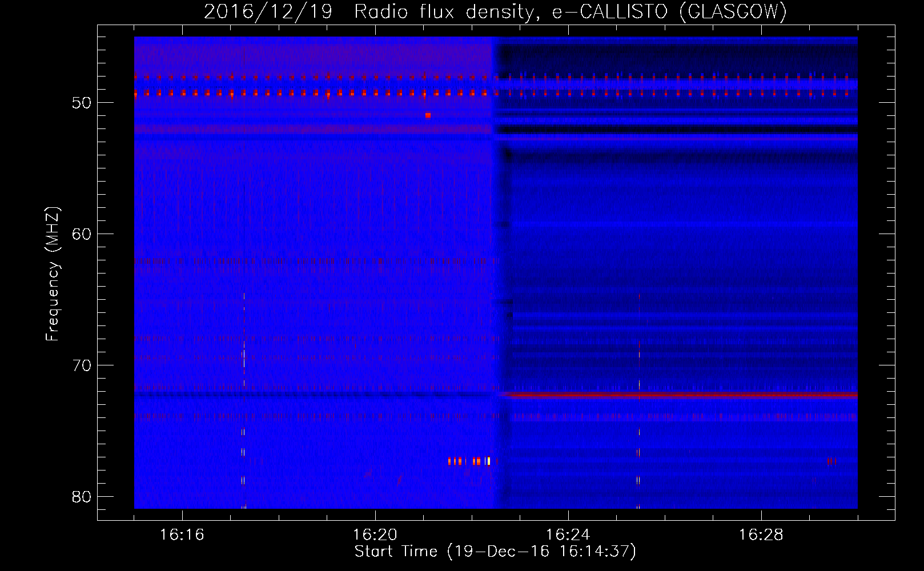Image resolution: width=924 pixels, height=571 pixels.
Task: Click the 60 MHz frequency tick label
Action: [81, 234]
